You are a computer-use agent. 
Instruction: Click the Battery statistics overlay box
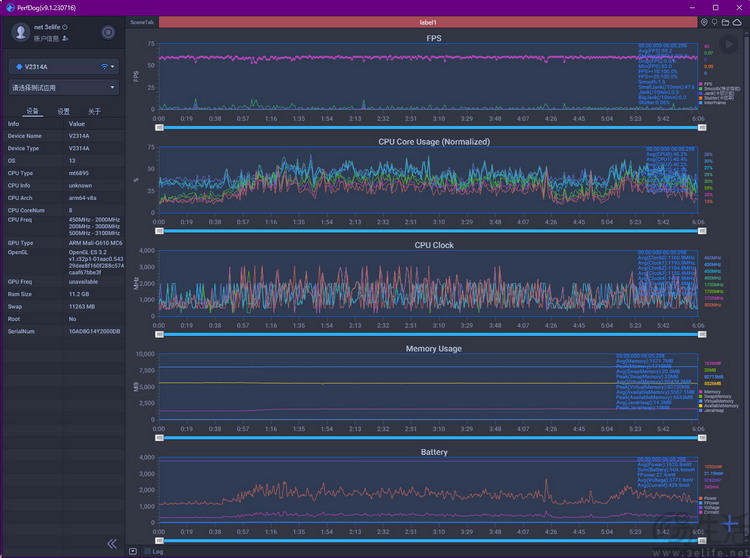pos(668,472)
